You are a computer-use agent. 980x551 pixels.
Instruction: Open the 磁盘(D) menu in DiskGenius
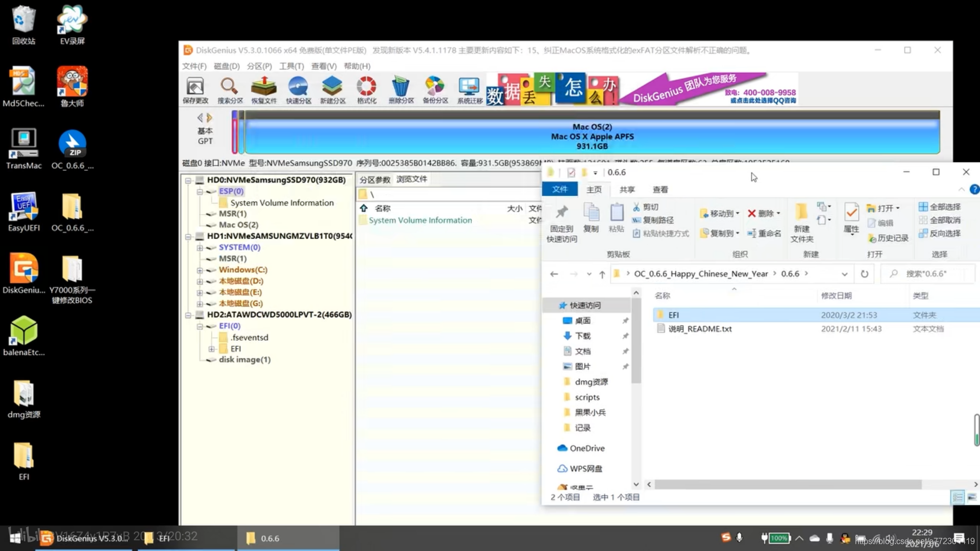[x=227, y=66]
